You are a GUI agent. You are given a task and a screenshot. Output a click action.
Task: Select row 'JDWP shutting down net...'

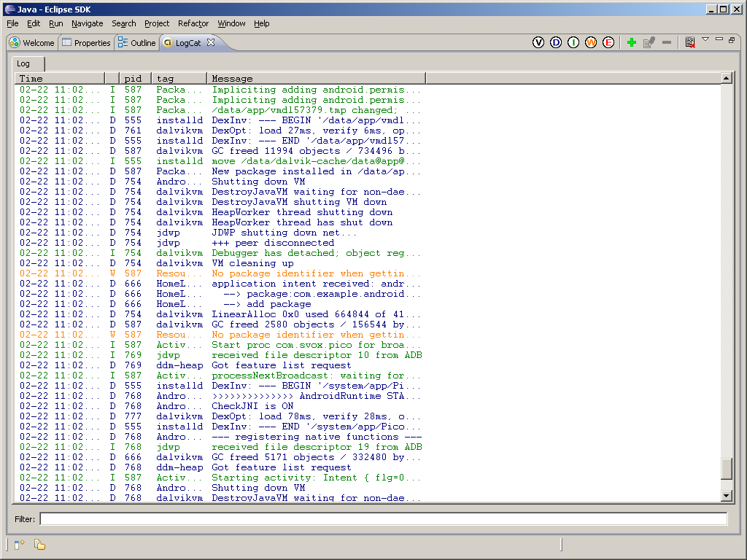point(367,233)
